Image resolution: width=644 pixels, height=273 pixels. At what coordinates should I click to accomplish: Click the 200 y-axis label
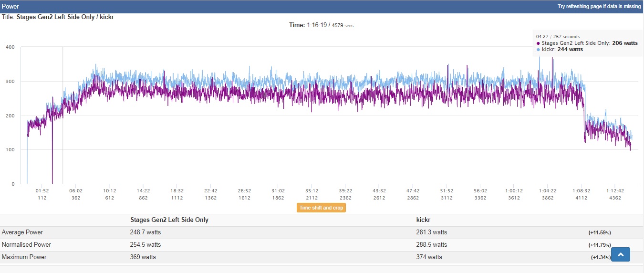point(10,115)
